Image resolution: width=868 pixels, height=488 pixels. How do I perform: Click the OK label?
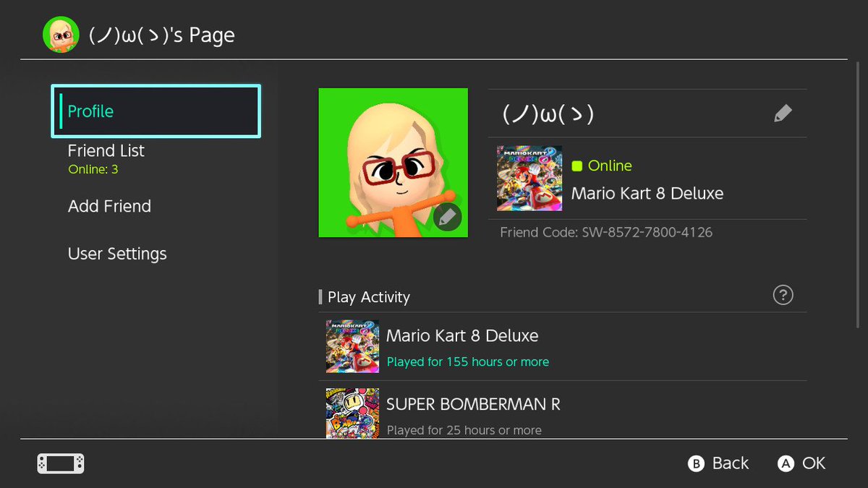click(814, 463)
